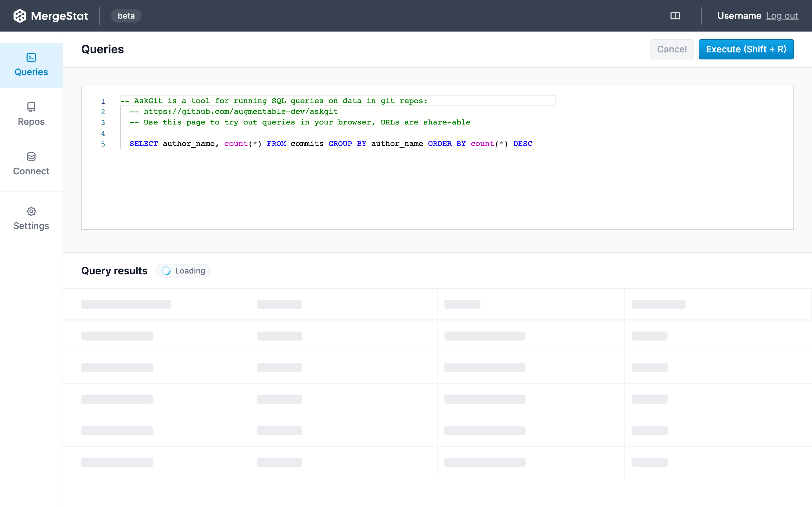Click the Username label

tap(739, 15)
